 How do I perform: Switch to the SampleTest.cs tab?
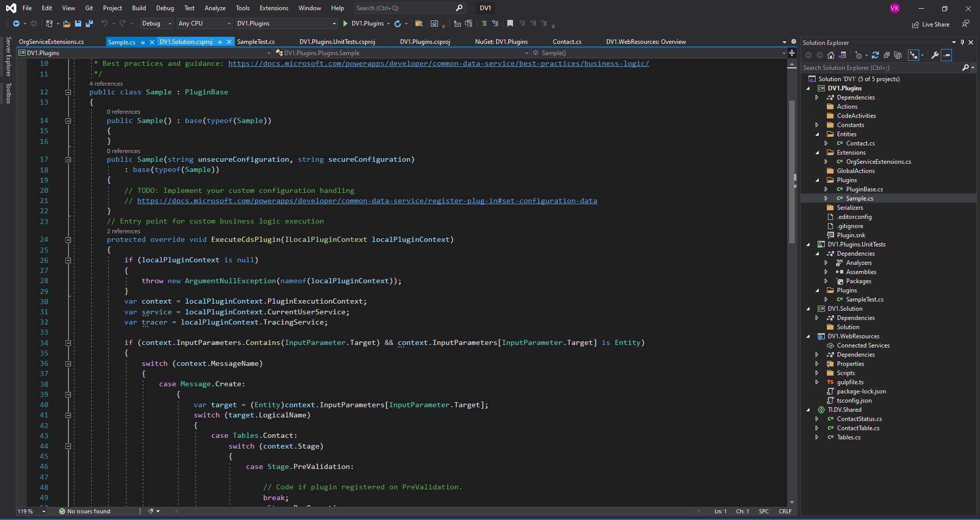click(255, 42)
